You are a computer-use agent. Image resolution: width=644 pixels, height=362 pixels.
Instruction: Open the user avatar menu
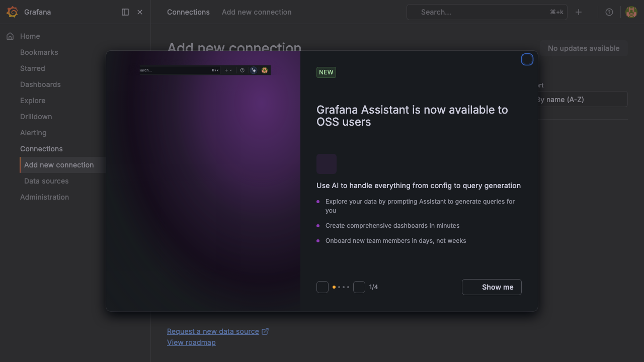pos(631,12)
